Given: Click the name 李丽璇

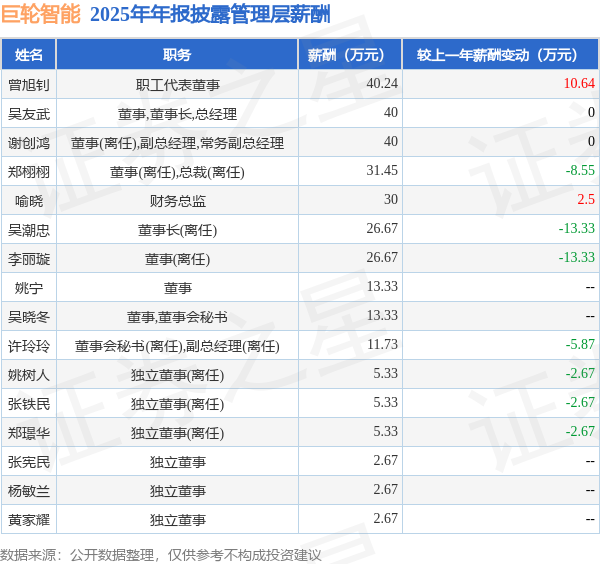Looking at the screenshot, I should click(29, 259).
